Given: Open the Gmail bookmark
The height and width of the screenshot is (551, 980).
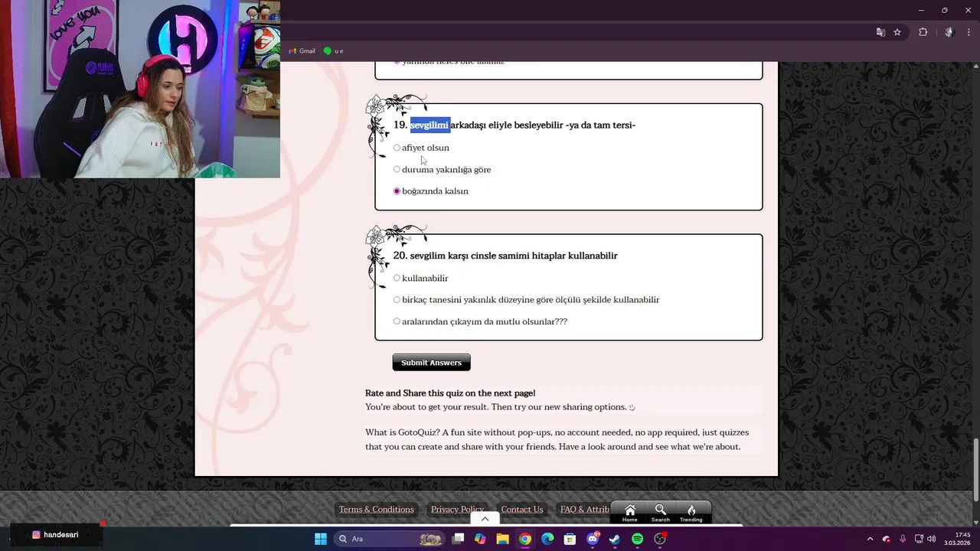Looking at the screenshot, I should tap(302, 51).
